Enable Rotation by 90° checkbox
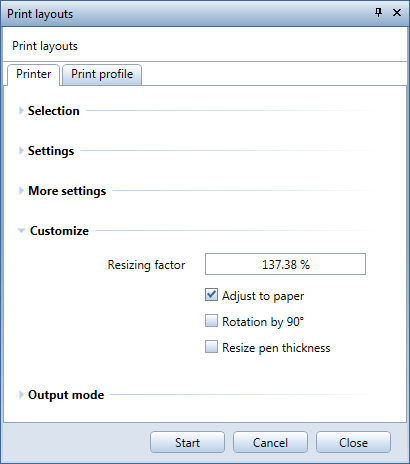This screenshot has width=410, height=464. point(211,321)
